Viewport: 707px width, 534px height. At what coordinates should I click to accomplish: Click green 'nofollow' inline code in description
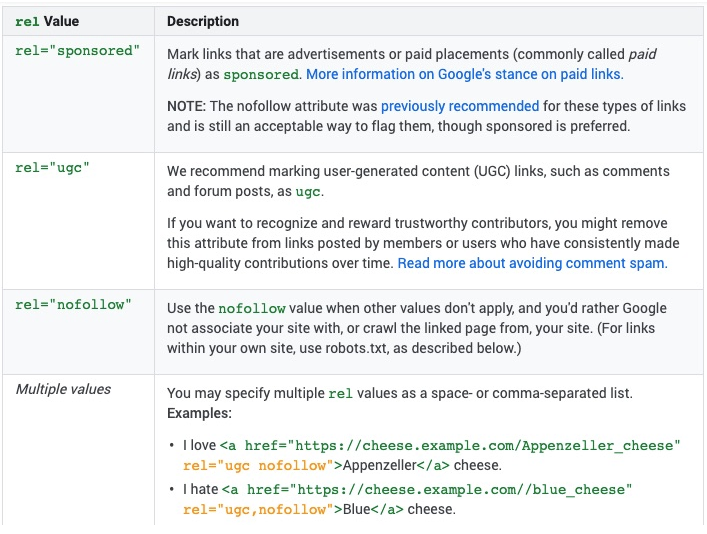pos(250,309)
